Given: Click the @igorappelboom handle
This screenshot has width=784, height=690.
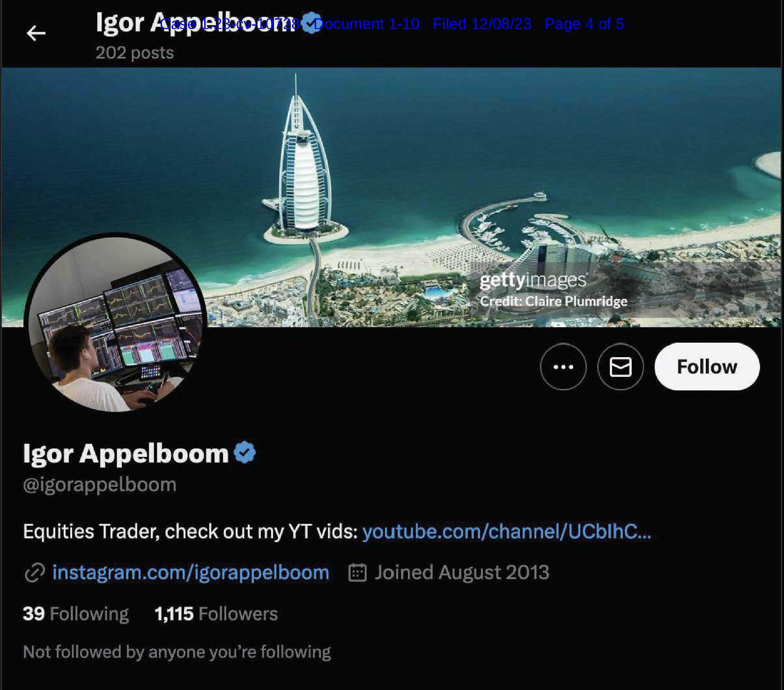Looking at the screenshot, I should tap(100, 484).
